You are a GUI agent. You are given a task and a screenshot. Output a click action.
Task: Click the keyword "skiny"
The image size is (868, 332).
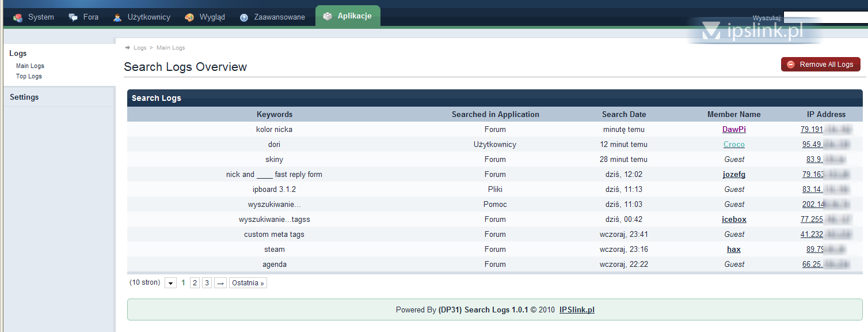274,160
